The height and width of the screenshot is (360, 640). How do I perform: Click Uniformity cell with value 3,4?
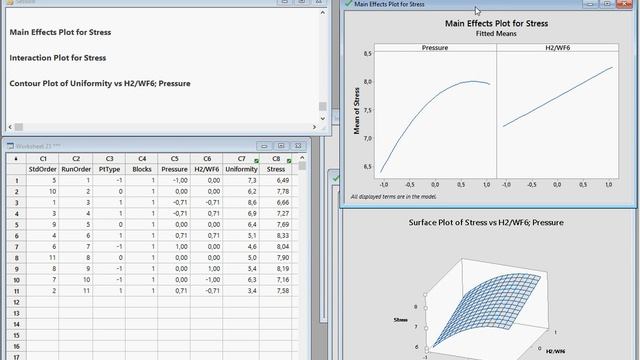click(241, 291)
